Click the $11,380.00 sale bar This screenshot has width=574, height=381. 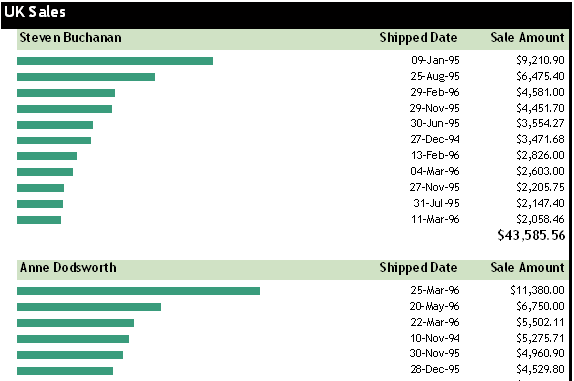coord(138,291)
